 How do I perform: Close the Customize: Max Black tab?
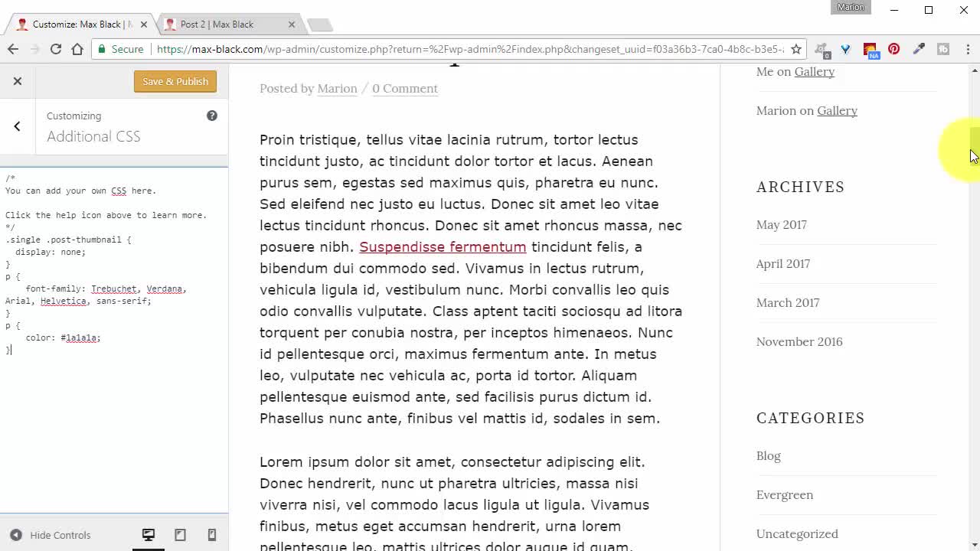pyautogui.click(x=143, y=24)
